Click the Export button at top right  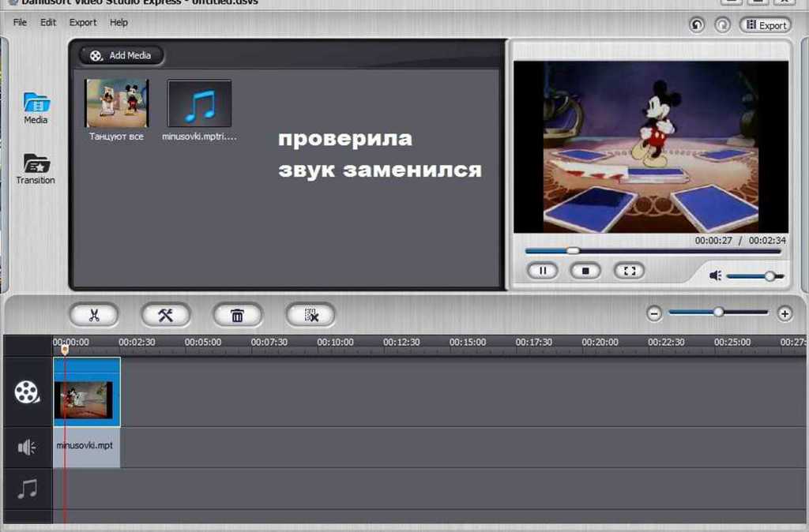tap(766, 24)
